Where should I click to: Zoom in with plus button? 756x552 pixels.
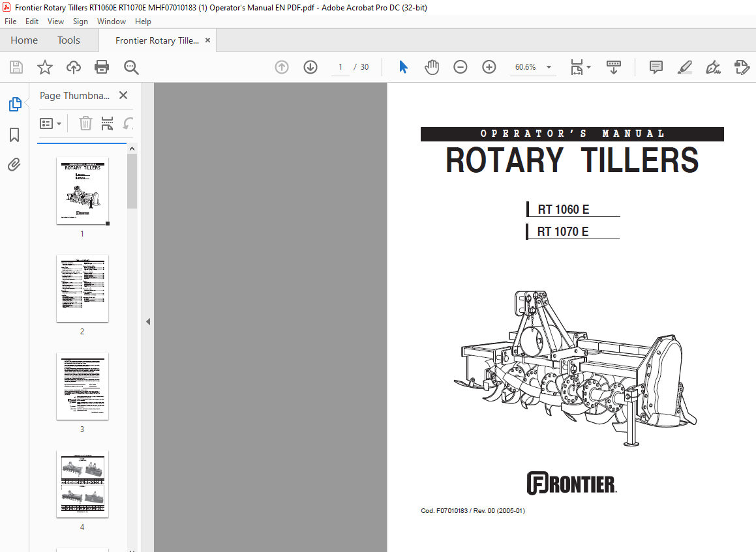[x=489, y=67]
